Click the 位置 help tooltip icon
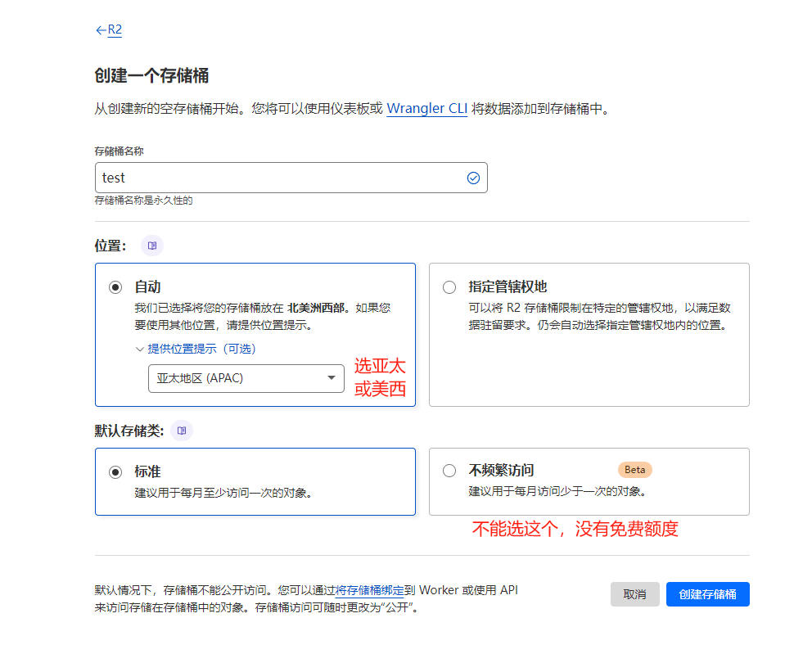812x654 pixels. coord(152,246)
